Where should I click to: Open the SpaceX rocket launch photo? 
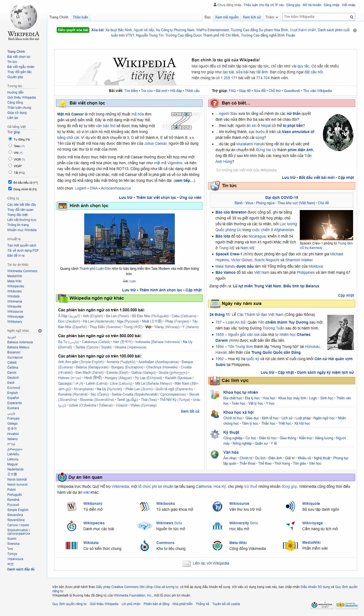coord(326,225)
